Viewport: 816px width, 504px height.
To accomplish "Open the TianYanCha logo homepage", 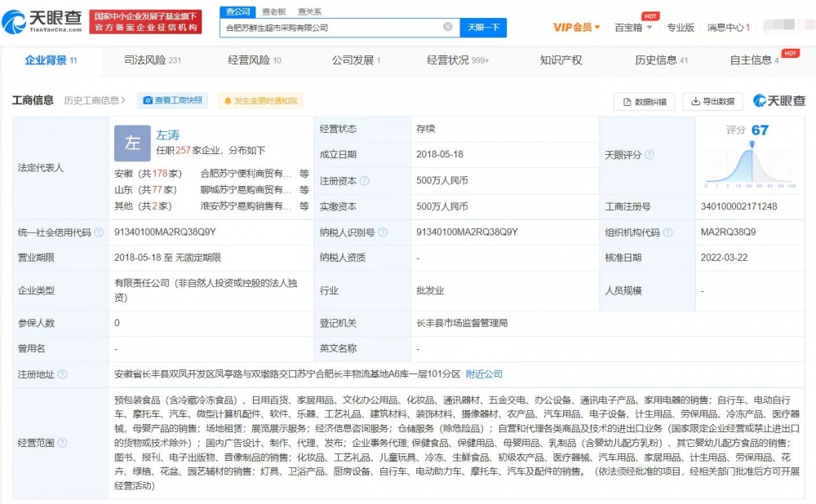I will coord(42,21).
